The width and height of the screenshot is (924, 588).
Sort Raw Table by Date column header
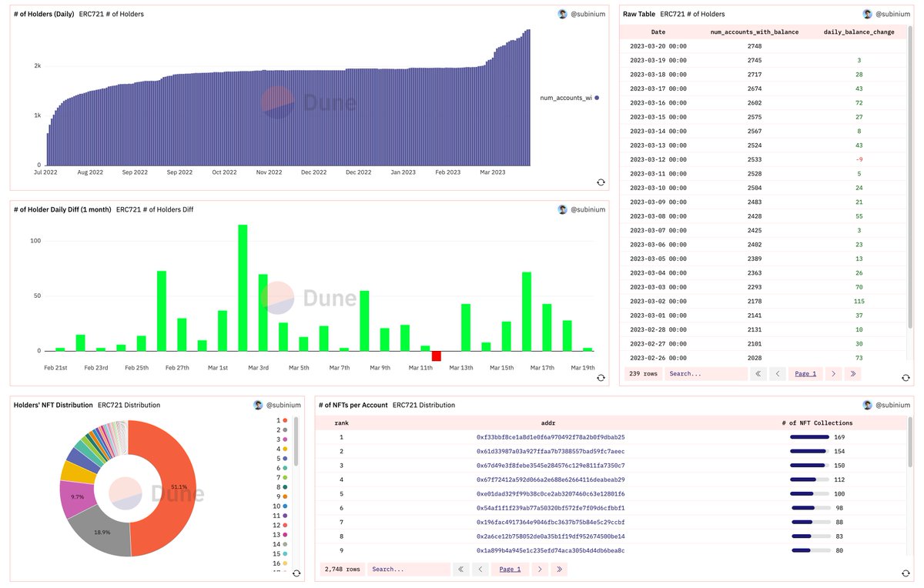pyautogui.click(x=658, y=32)
